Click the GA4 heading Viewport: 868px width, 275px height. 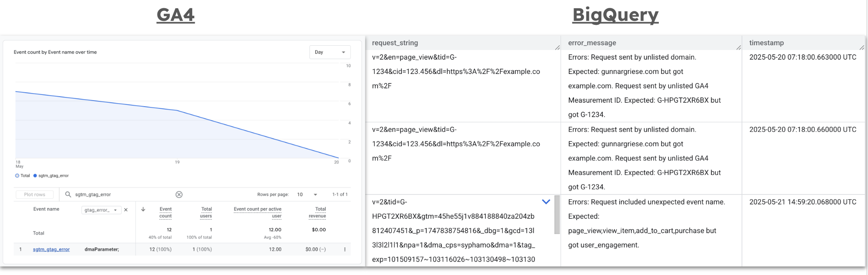[176, 15]
